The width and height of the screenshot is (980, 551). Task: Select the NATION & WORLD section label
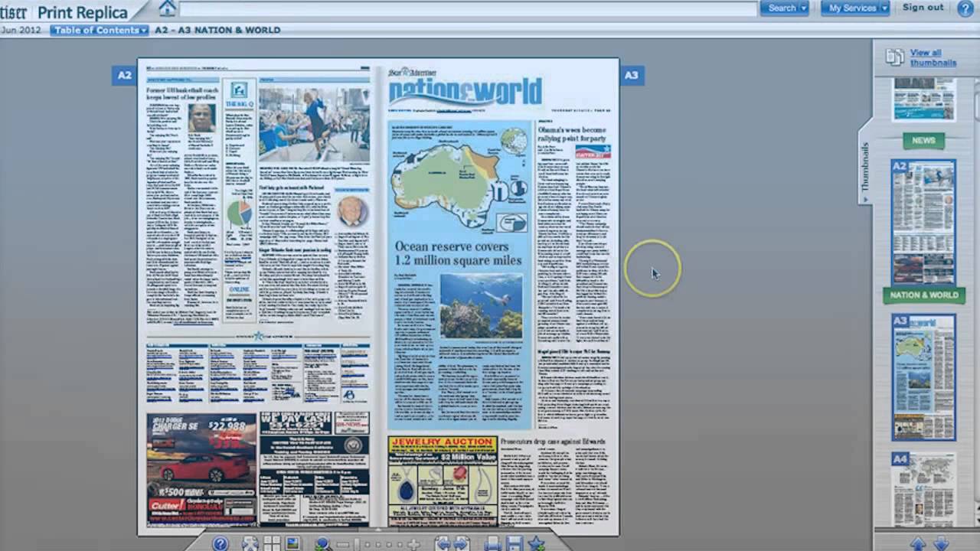point(923,295)
